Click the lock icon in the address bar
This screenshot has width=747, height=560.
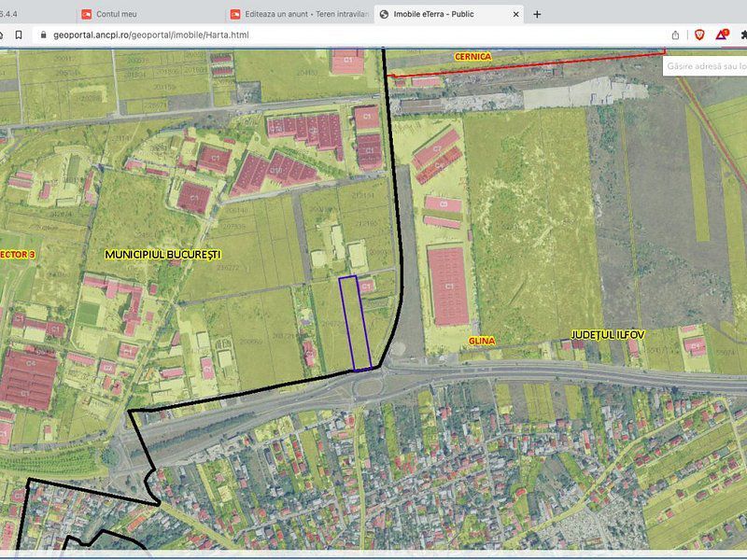click(43, 35)
